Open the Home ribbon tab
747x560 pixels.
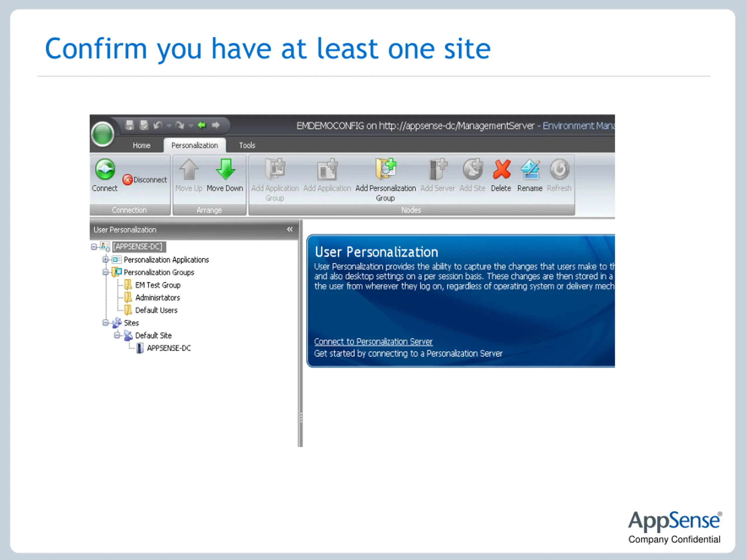tap(142, 146)
